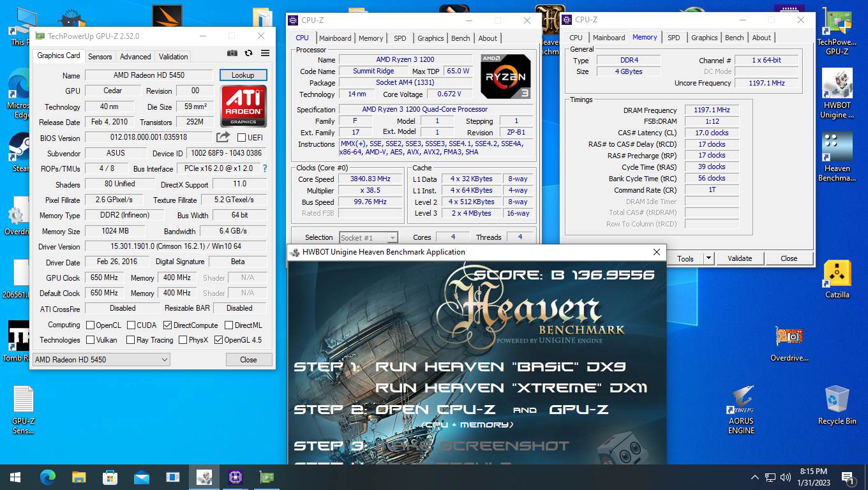Open Graphics tab in the right CPU-Z window

[x=705, y=38]
